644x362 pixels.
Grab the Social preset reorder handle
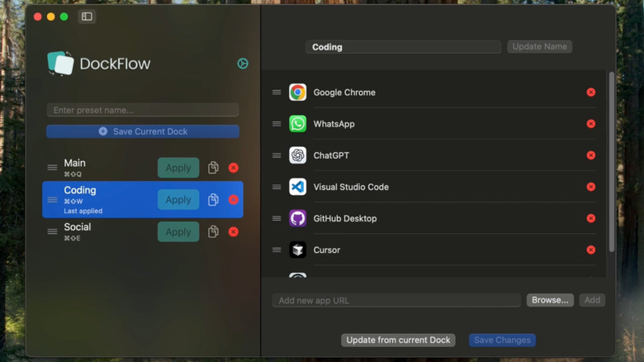pyautogui.click(x=52, y=231)
